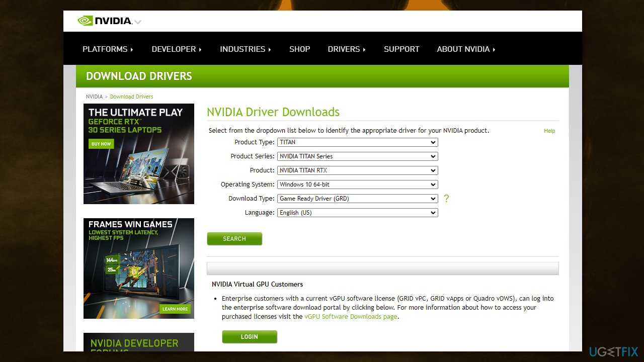The width and height of the screenshot is (644, 362).
Task: Open the DEVELOPER menu
Action: pyautogui.click(x=176, y=49)
